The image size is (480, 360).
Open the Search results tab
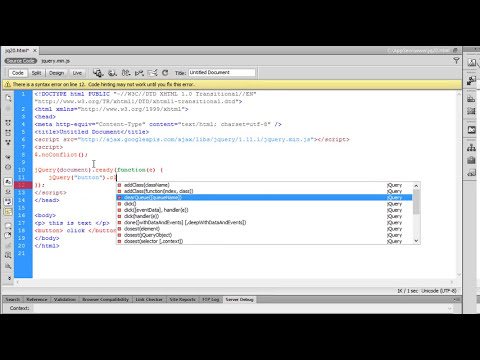tap(13, 299)
